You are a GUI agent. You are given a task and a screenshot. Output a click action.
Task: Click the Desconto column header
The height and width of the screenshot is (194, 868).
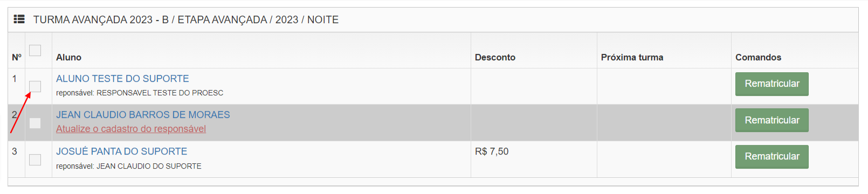pos(495,57)
